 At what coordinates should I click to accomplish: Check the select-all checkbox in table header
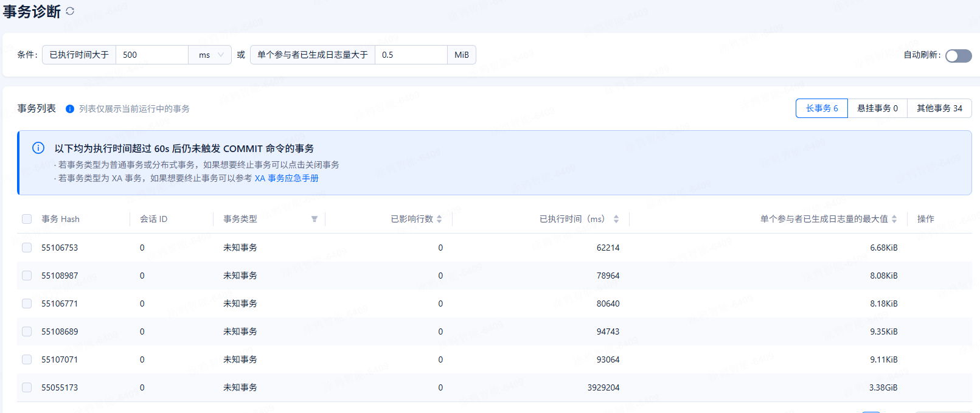click(27, 219)
